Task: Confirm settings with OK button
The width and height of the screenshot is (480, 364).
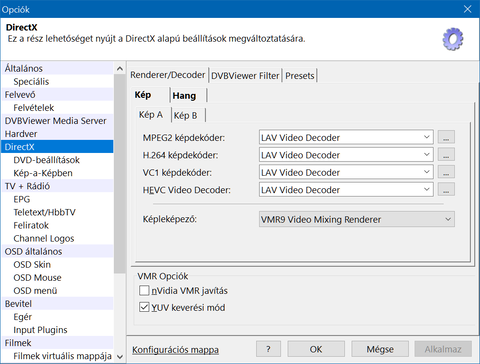Action: [316, 349]
